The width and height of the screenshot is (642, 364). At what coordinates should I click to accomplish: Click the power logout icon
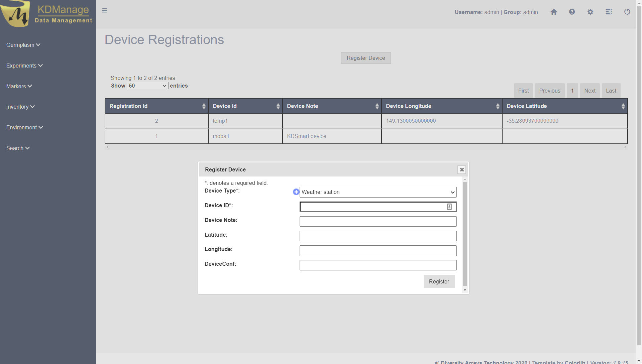(x=627, y=12)
